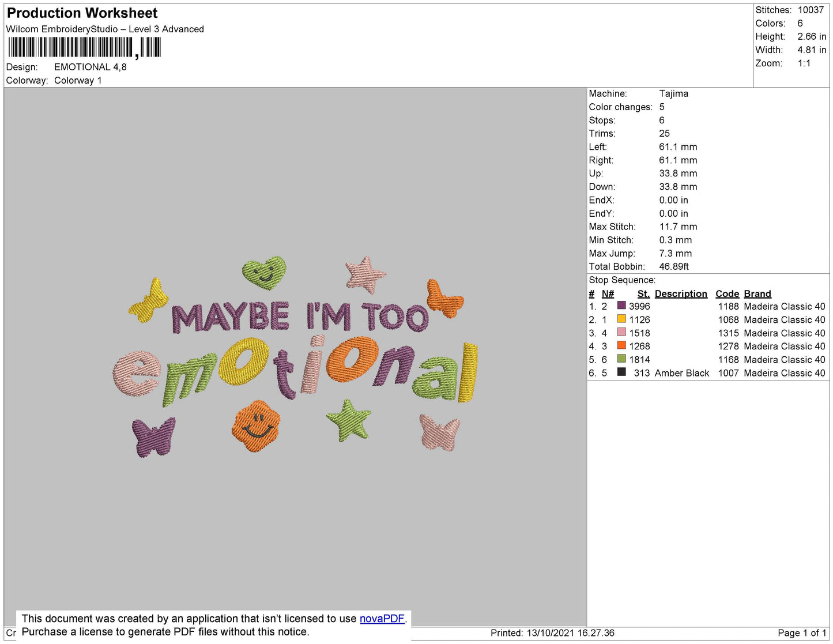Click the yellow butterfly motif
The image size is (833, 644).
pos(149,300)
